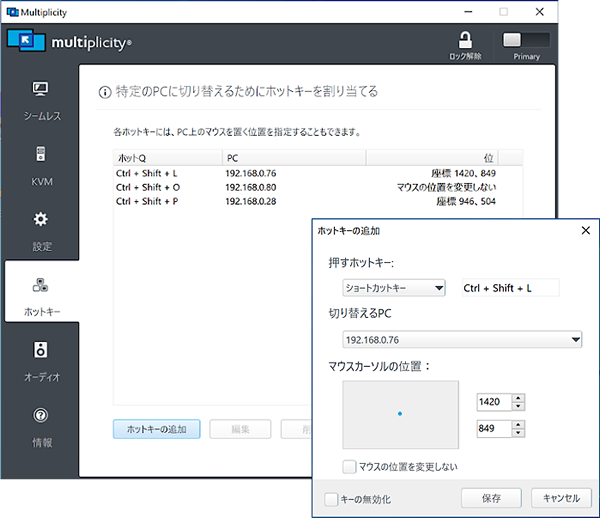The image size is (600, 518).
Task: Check the キーの無効化 checkbox
Action: coord(331,499)
